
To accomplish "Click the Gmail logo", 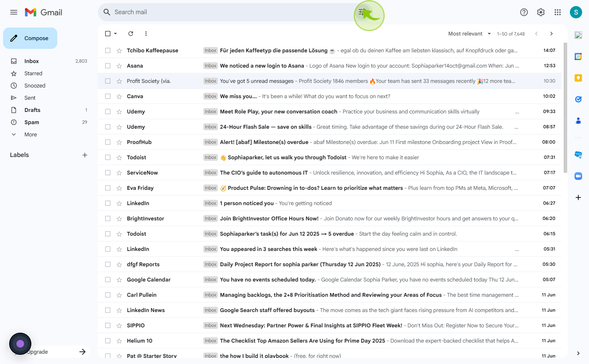I will (x=44, y=12).
